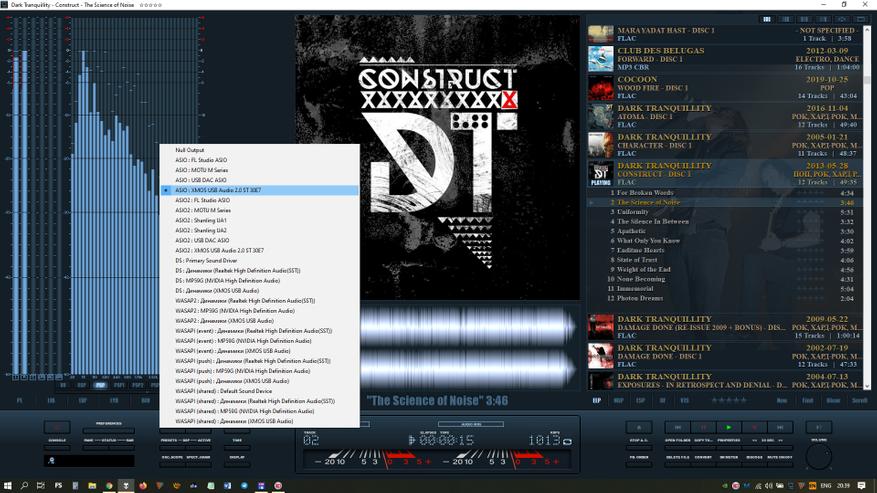Viewport: 877px width, 493px height.
Task: Select ASIO2 : USB DAC ASIO output
Action: (x=260, y=241)
